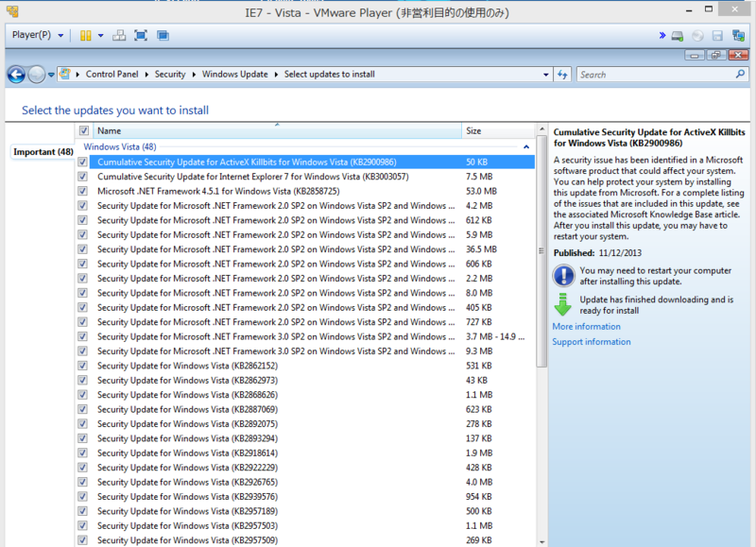Uncheck Internet Explorer 7 KB3003057 update checkbox
This screenshot has height=547, width=756.
click(82, 177)
